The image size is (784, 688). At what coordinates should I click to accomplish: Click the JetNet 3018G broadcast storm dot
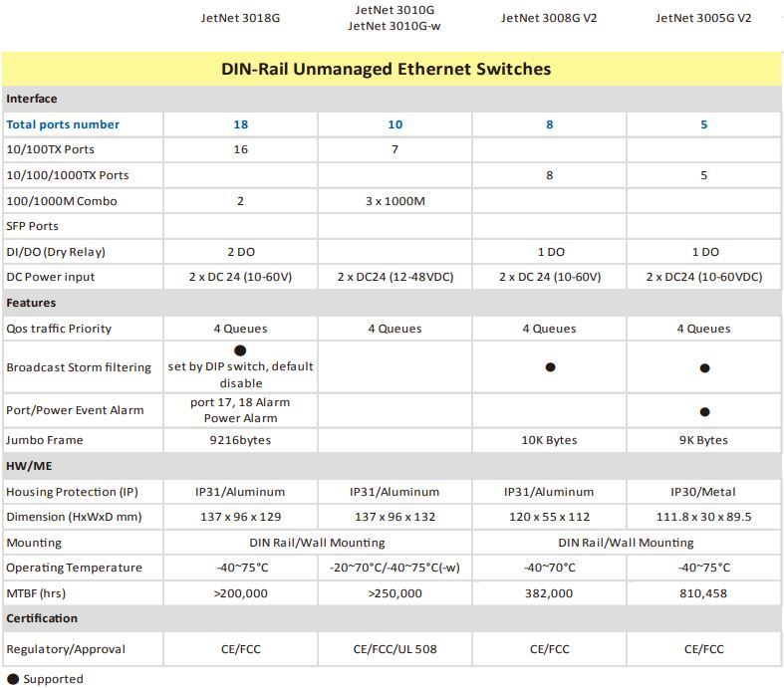click(x=240, y=350)
